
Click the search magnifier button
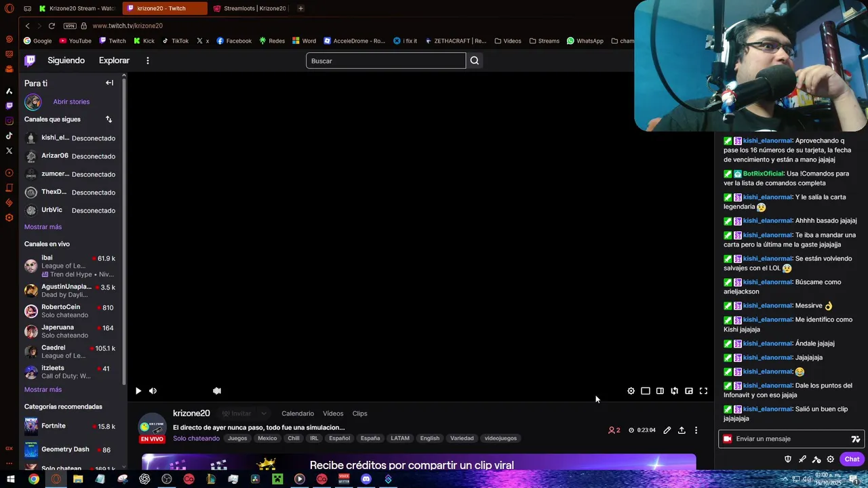pos(475,61)
